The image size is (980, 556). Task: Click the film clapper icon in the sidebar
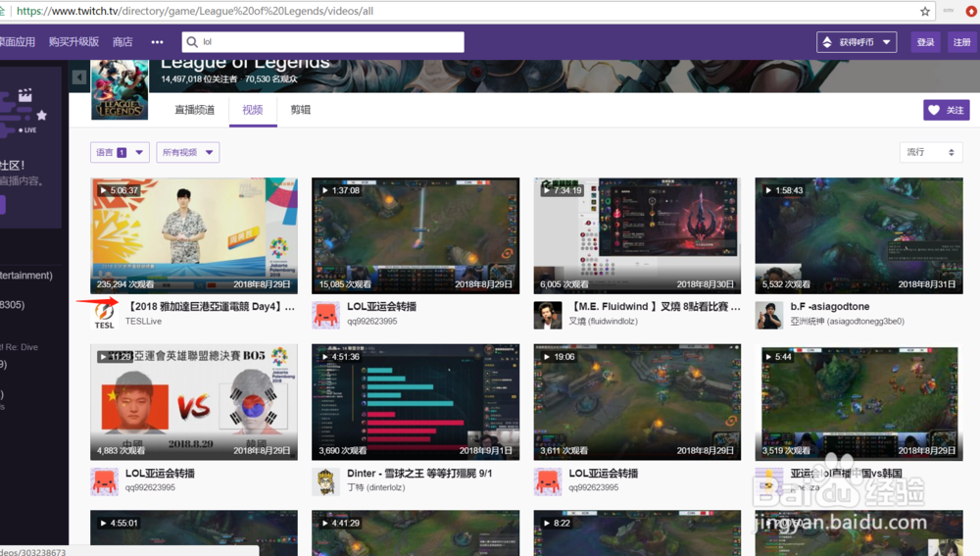point(25,95)
